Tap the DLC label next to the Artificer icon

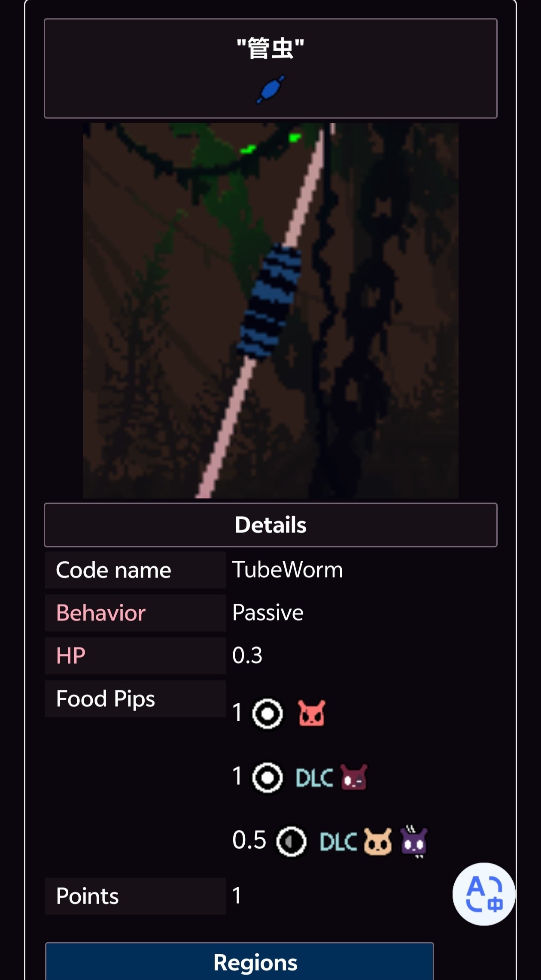(x=315, y=777)
